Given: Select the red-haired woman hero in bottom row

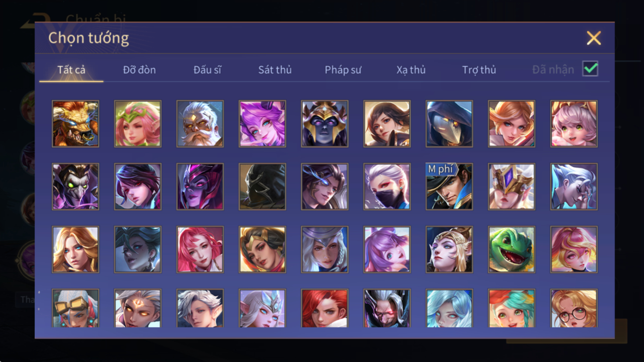Looking at the screenshot, I should pos(324,308).
